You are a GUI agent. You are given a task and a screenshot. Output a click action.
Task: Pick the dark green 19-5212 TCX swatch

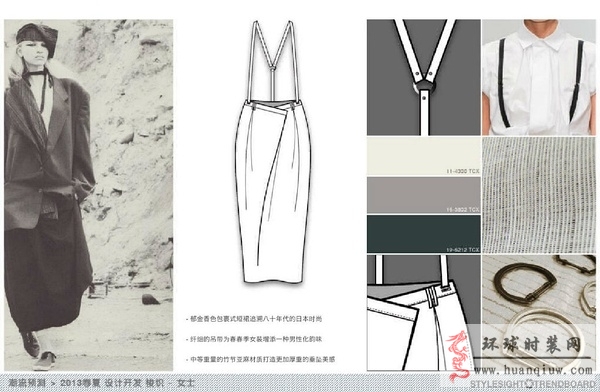click(424, 234)
